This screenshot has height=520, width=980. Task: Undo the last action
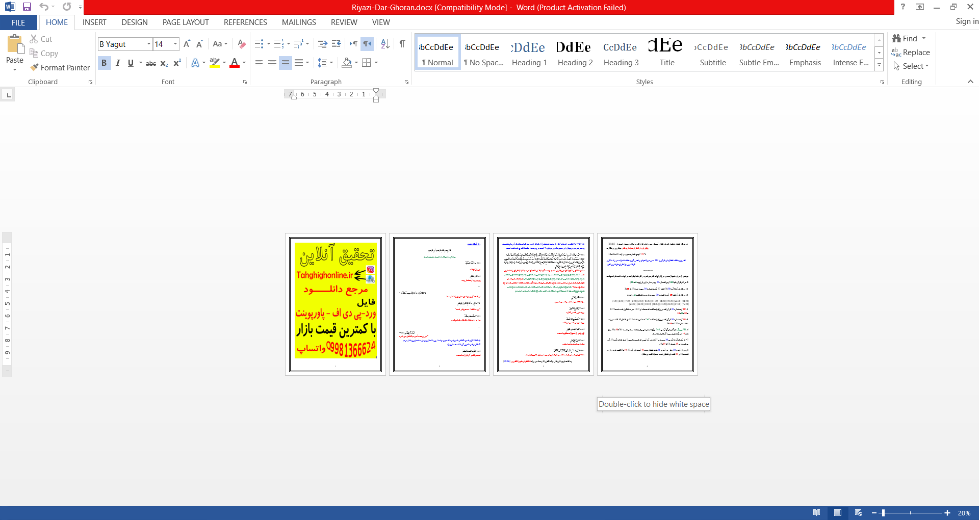coord(44,7)
